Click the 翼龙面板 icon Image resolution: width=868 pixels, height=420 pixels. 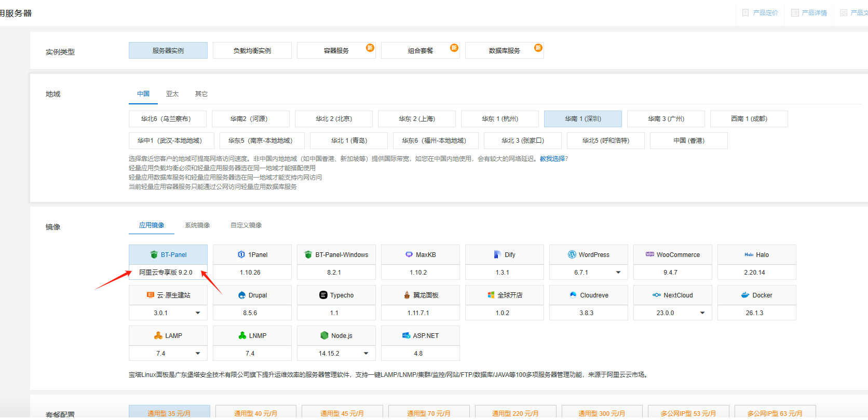(x=407, y=295)
